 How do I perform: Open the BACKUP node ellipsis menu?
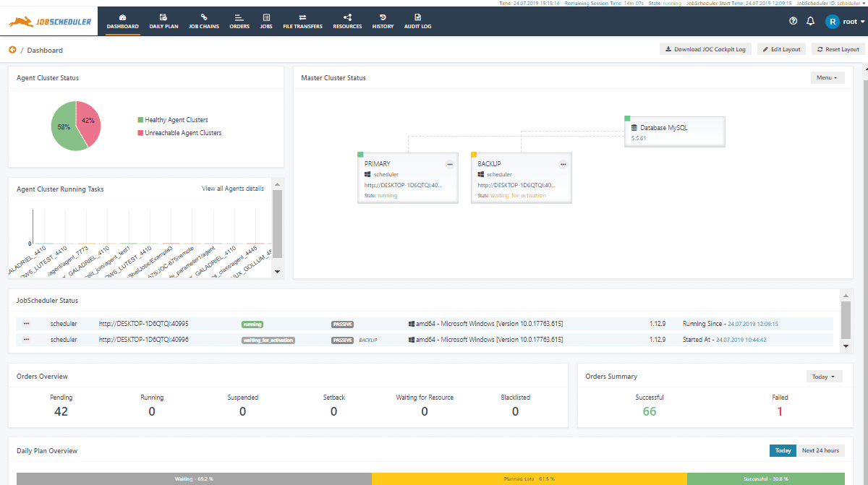pyautogui.click(x=563, y=164)
